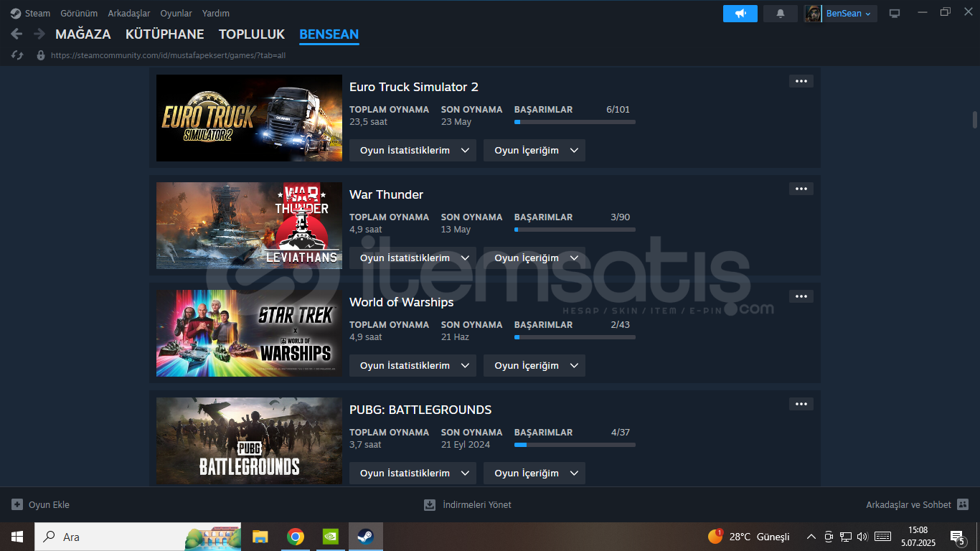Open the Yardım menu
This screenshot has width=980, height=551.
[x=216, y=14]
